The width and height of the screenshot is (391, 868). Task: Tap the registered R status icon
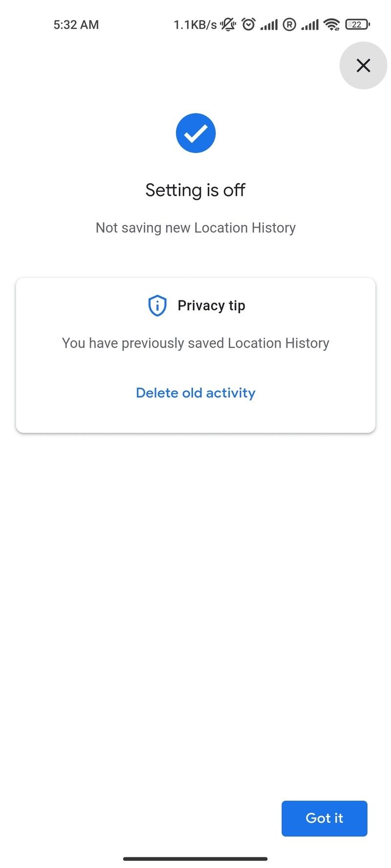click(289, 24)
